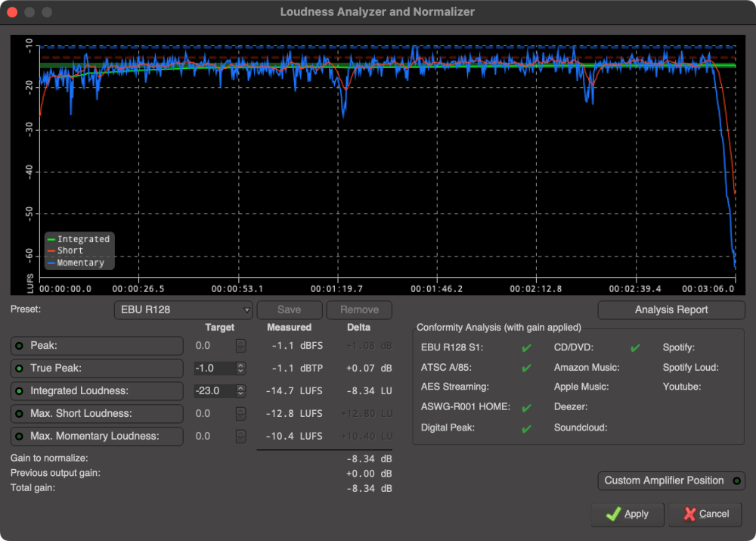
Task: Open the EBU R128 preset dropdown
Action: (183, 309)
